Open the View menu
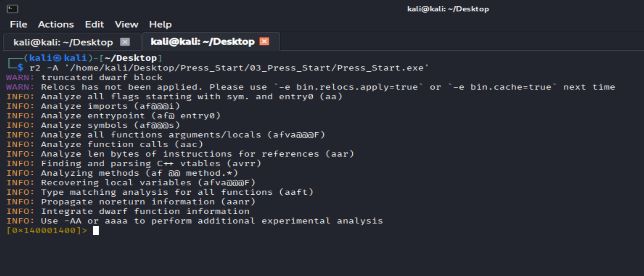This screenshot has height=276, width=644. 126,25
